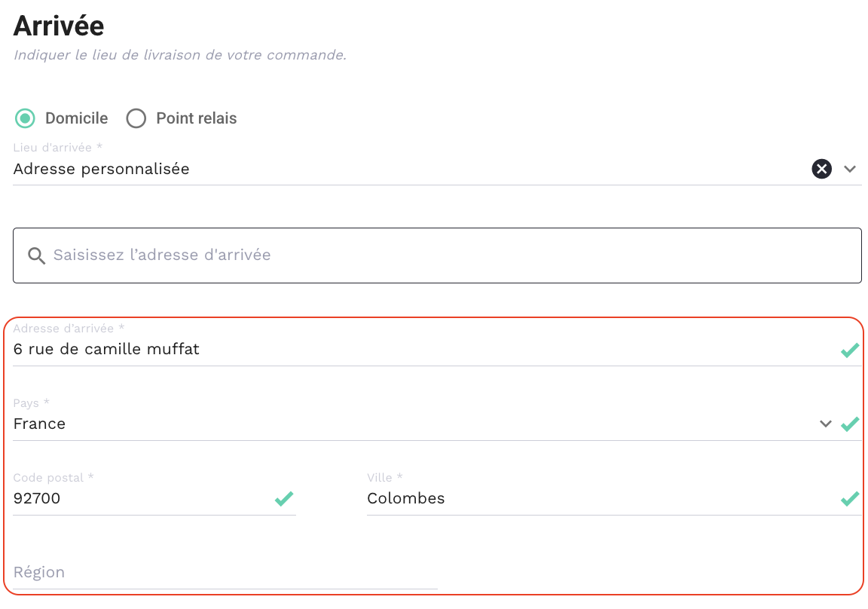Click the Arrivée section heading
The width and height of the screenshot is (868, 609).
[59, 26]
